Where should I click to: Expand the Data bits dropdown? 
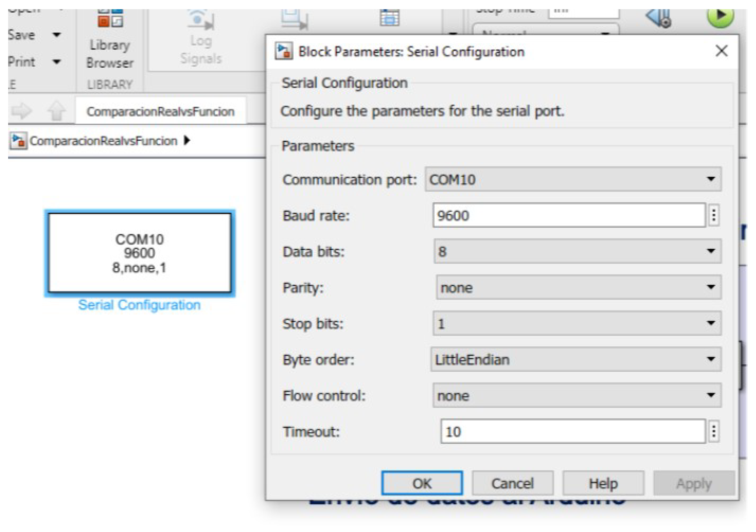[x=577, y=251]
